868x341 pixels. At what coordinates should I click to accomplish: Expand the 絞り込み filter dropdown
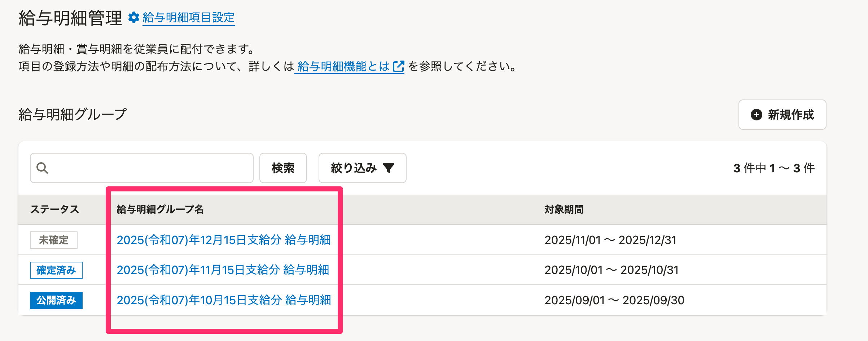pyautogui.click(x=362, y=168)
